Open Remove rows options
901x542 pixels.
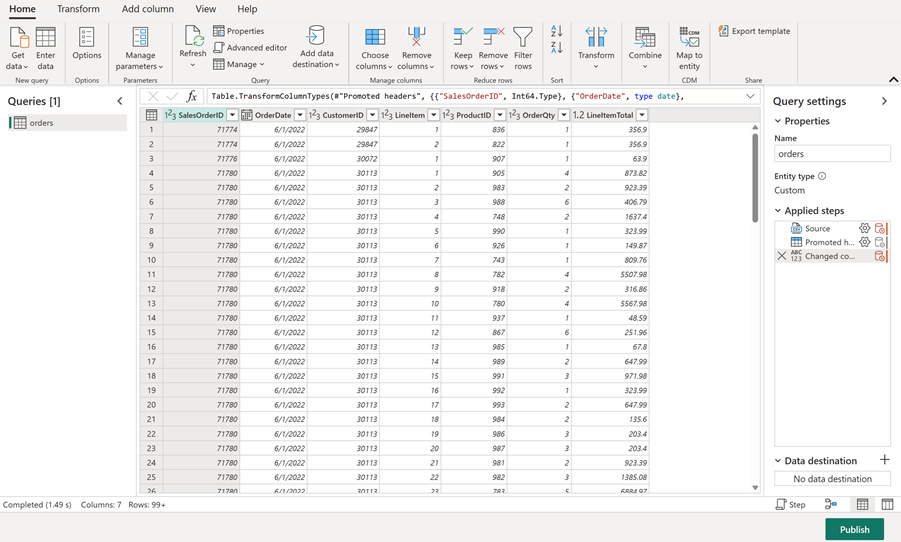493,49
